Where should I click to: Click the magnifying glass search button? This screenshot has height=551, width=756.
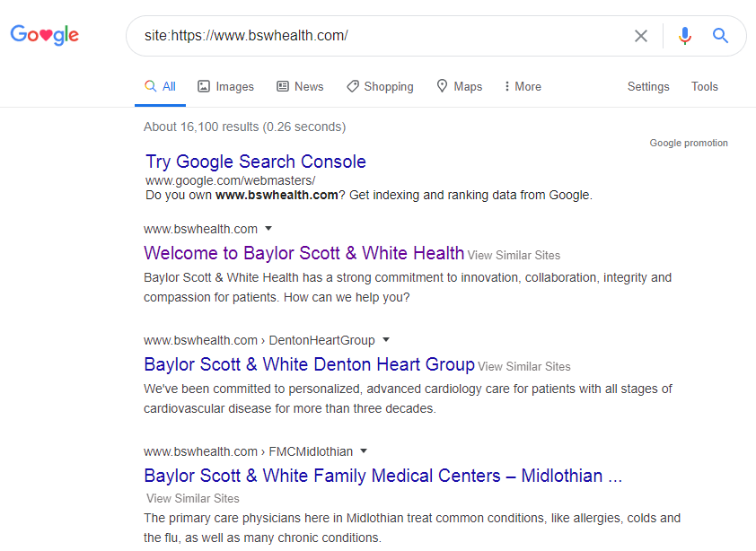[x=720, y=35]
